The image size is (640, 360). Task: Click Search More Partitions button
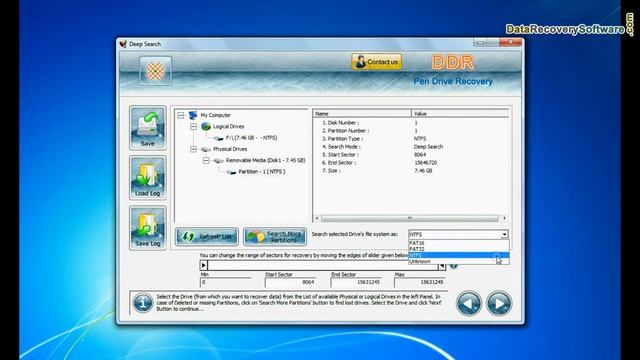[275, 237]
